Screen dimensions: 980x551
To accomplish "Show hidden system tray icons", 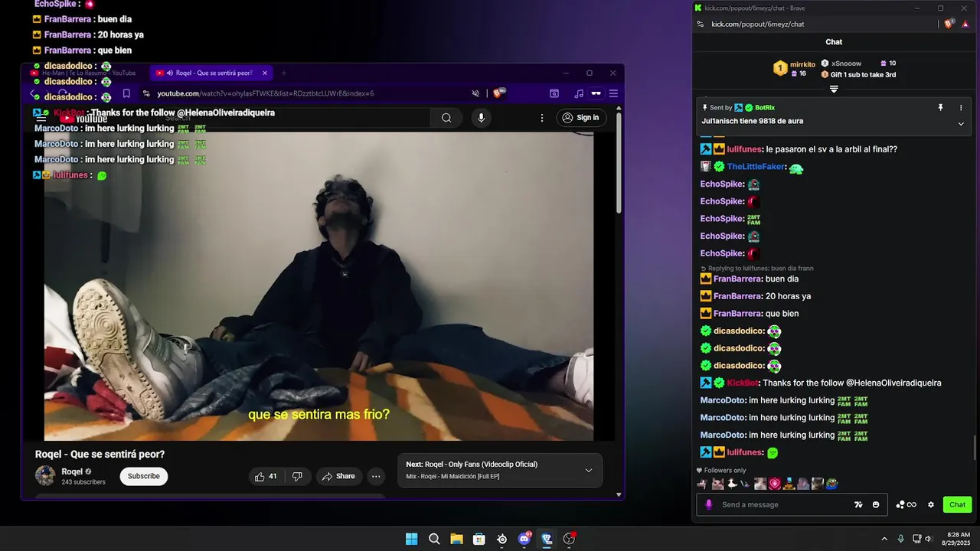I will [x=884, y=539].
